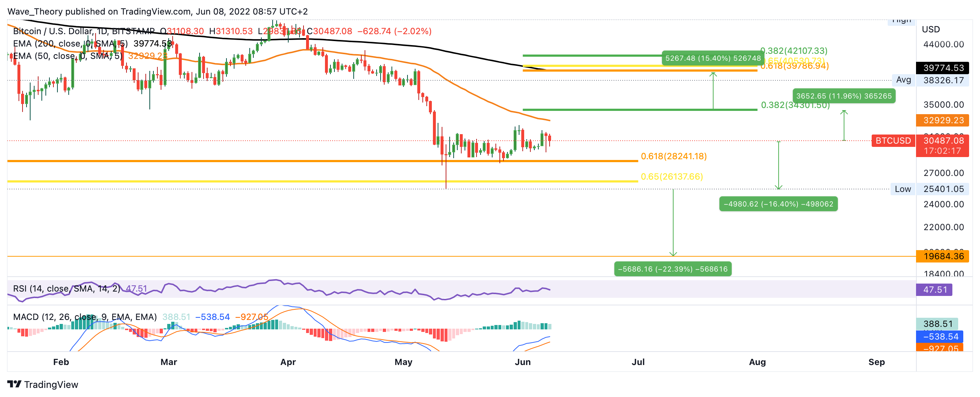Screen dimensions: 980x397
Task: Click the Jun label on time axis
Action: click(x=522, y=362)
